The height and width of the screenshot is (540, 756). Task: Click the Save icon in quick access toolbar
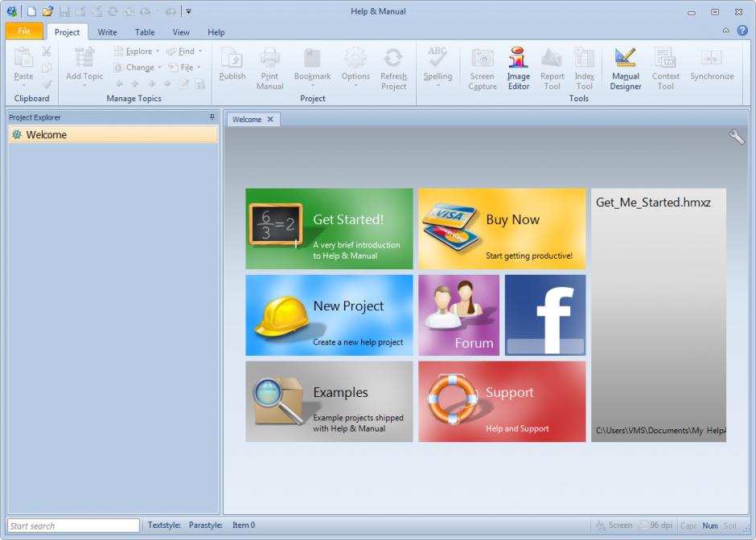(x=64, y=11)
